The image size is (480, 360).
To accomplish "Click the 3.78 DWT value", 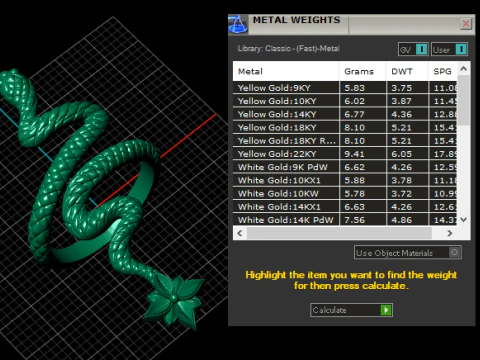I will click(402, 181).
